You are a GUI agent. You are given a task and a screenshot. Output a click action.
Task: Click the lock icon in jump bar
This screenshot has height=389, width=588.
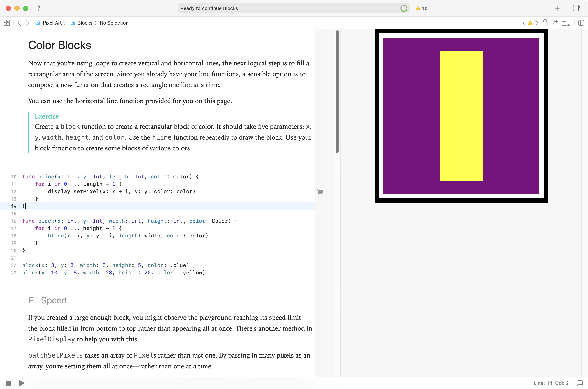point(545,23)
